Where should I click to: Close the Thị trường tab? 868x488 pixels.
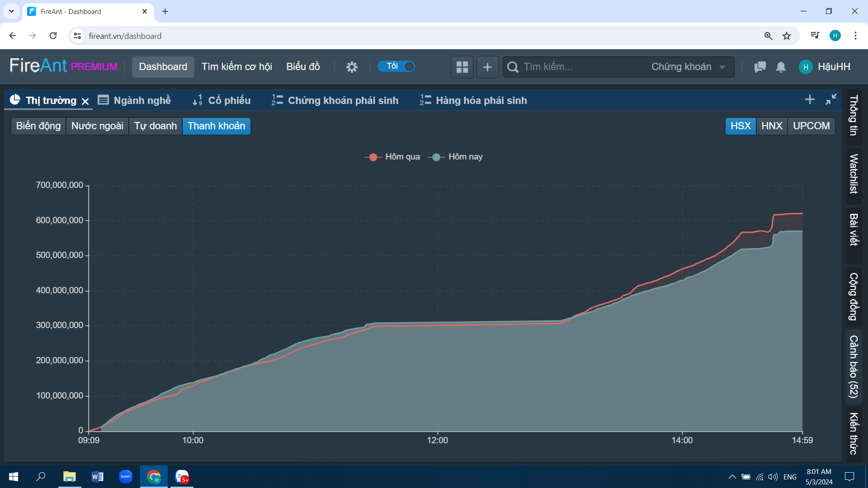[x=85, y=101]
